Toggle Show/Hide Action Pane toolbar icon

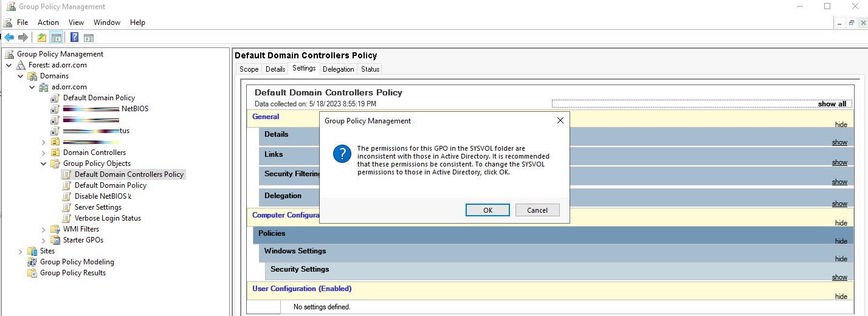point(89,38)
